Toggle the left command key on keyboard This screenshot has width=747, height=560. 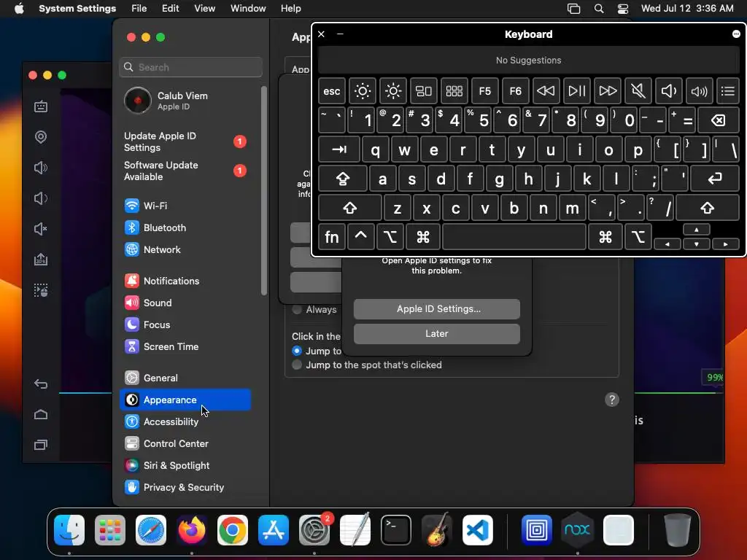click(x=423, y=237)
